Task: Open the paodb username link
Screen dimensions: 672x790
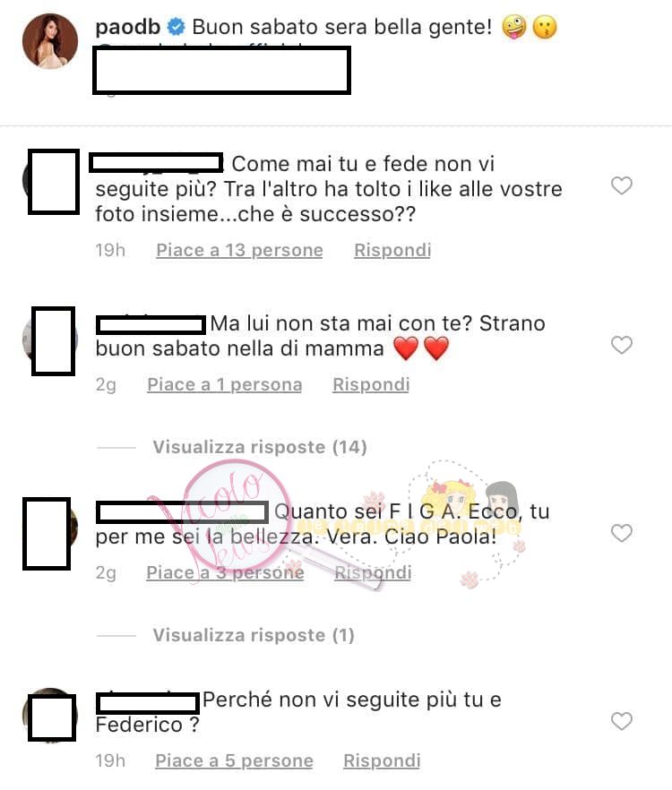Action: pyautogui.click(x=128, y=27)
